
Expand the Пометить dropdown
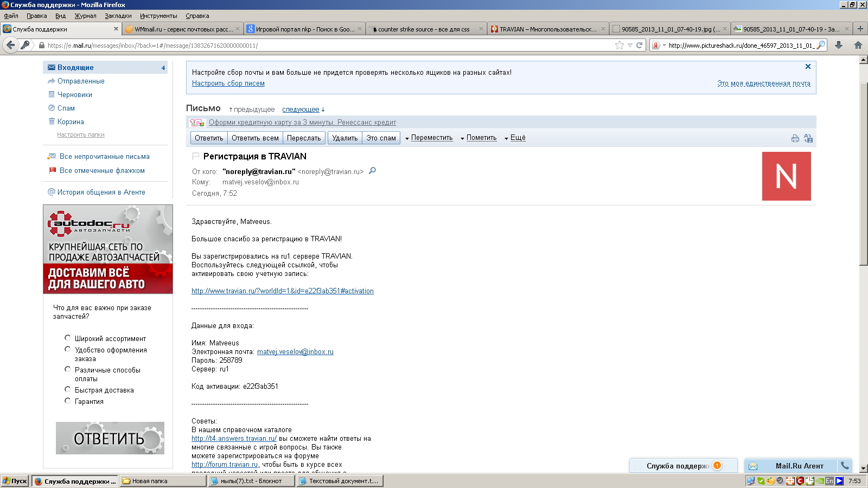click(478, 138)
